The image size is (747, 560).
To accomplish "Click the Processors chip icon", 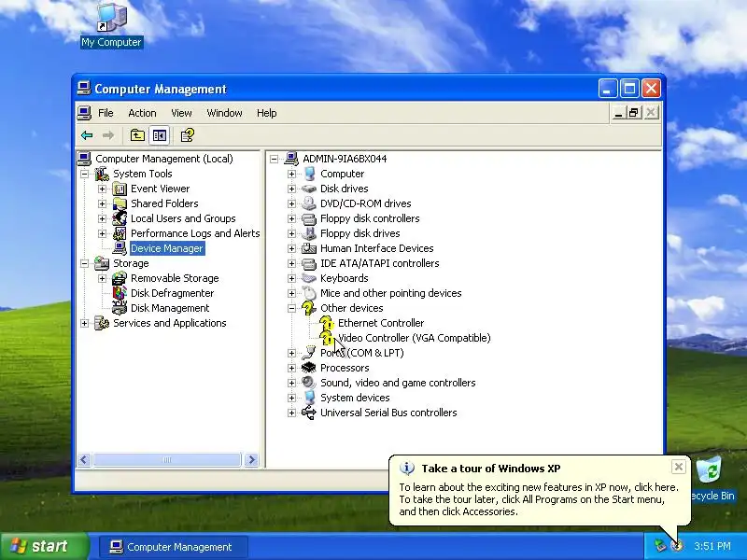I will point(309,368).
